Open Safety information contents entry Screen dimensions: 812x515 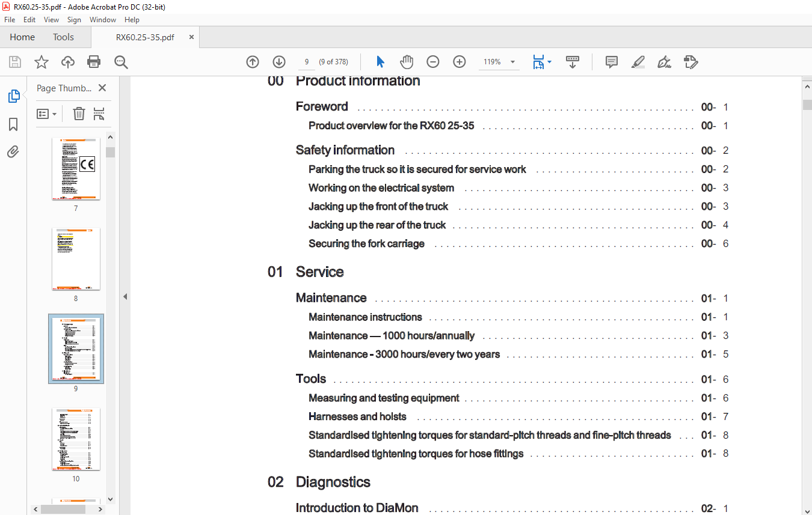345,150
